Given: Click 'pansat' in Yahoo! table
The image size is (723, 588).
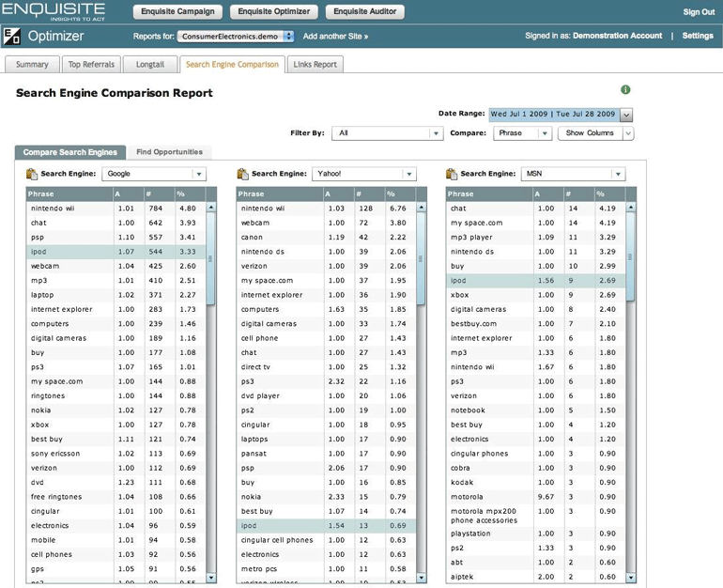Looking at the screenshot, I should (254, 454).
